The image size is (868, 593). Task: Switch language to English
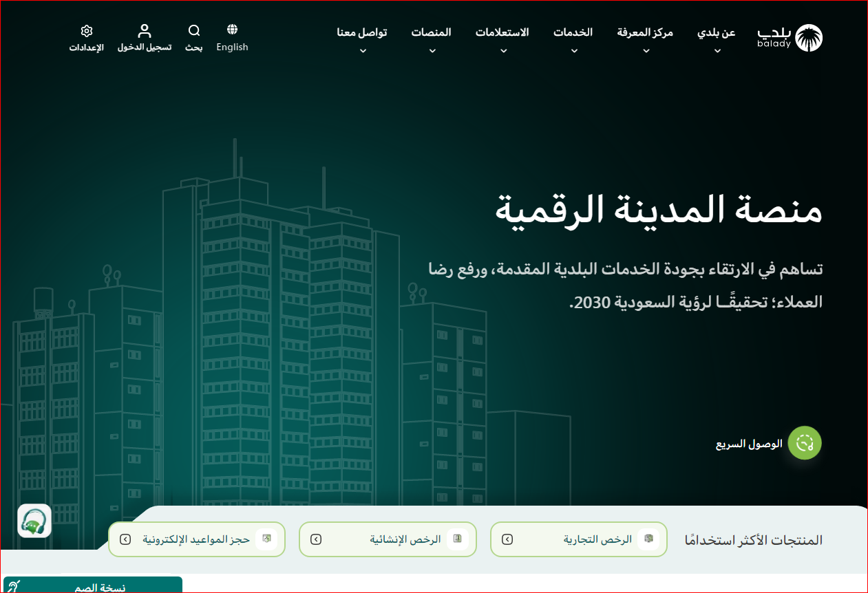point(232,47)
